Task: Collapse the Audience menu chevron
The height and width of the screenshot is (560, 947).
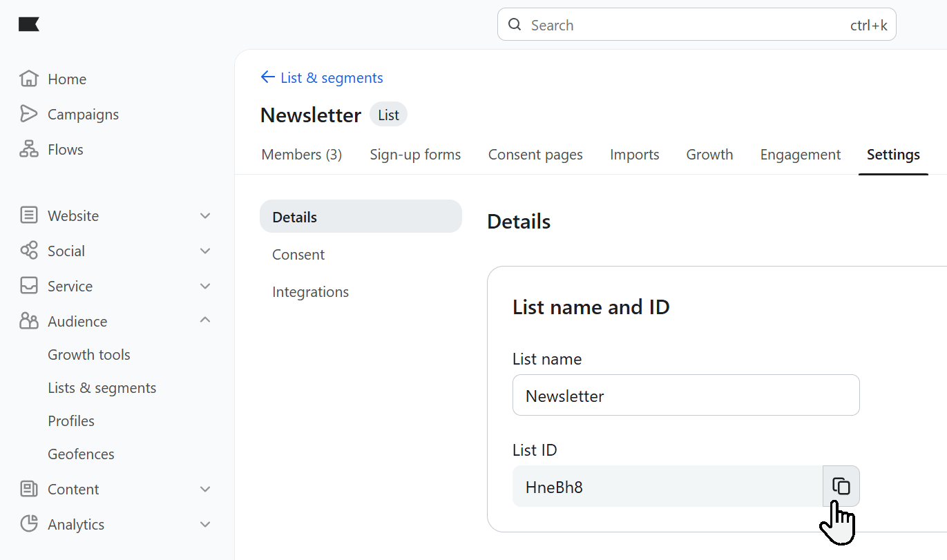Action: [x=205, y=320]
